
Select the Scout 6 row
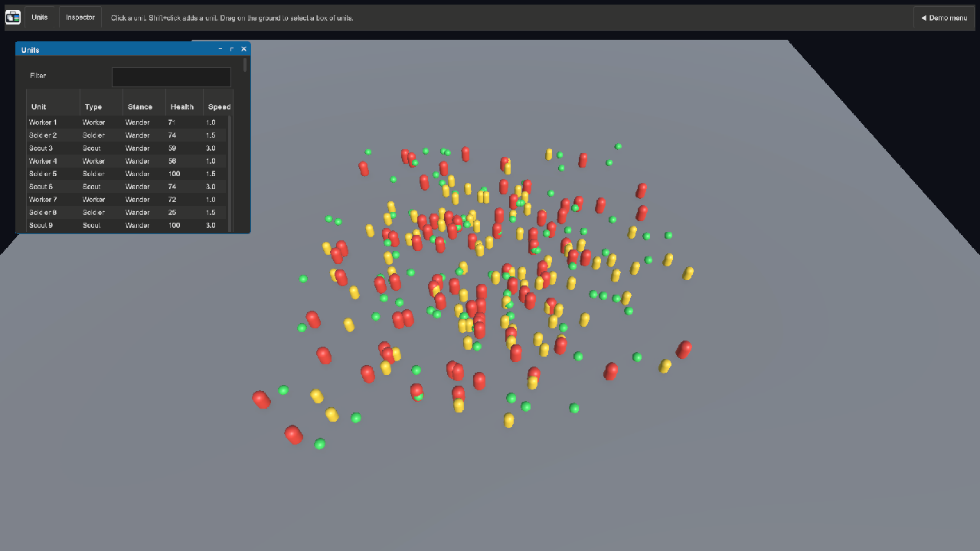coord(127,187)
